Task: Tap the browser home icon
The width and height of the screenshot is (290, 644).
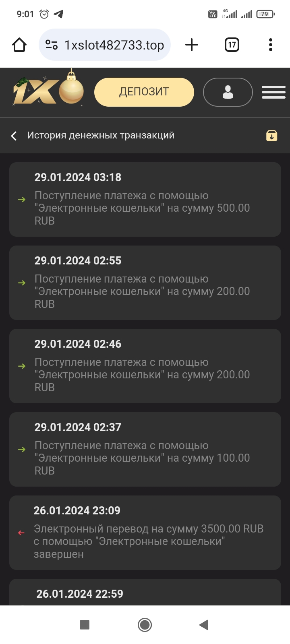Action: [x=19, y=45]
